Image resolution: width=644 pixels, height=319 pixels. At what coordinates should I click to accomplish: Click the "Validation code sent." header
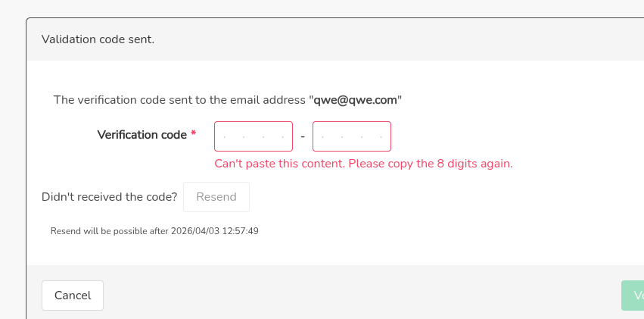(x=98, y=39)
